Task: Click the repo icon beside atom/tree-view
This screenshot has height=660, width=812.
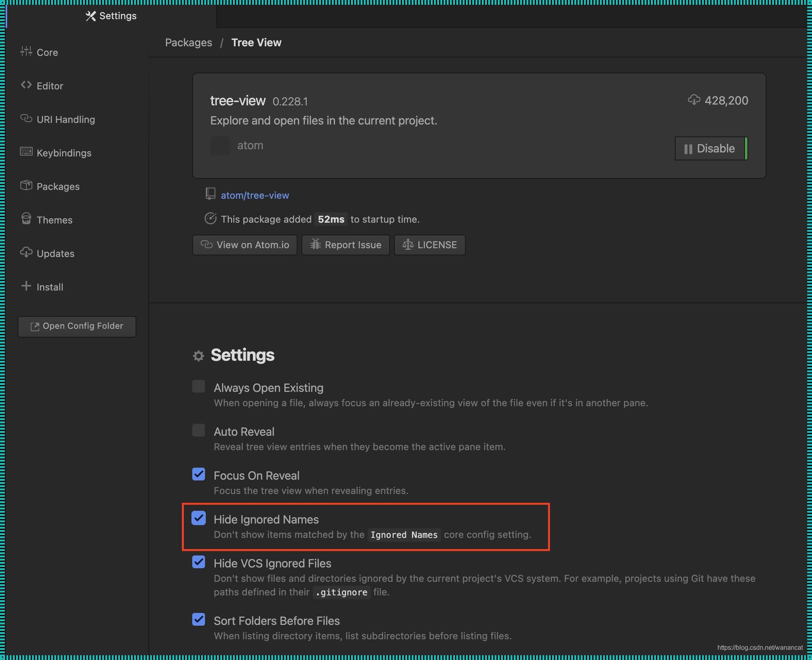Action: [210, 194]
